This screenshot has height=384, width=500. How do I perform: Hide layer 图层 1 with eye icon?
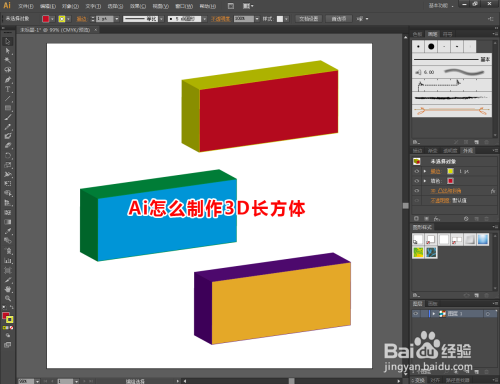point(416,314)
